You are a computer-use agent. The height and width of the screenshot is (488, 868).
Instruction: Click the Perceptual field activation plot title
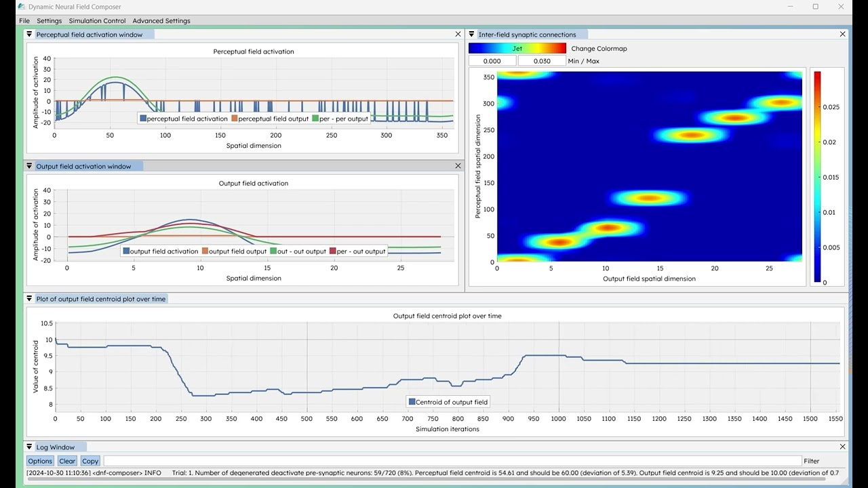(x=254, y=52)
